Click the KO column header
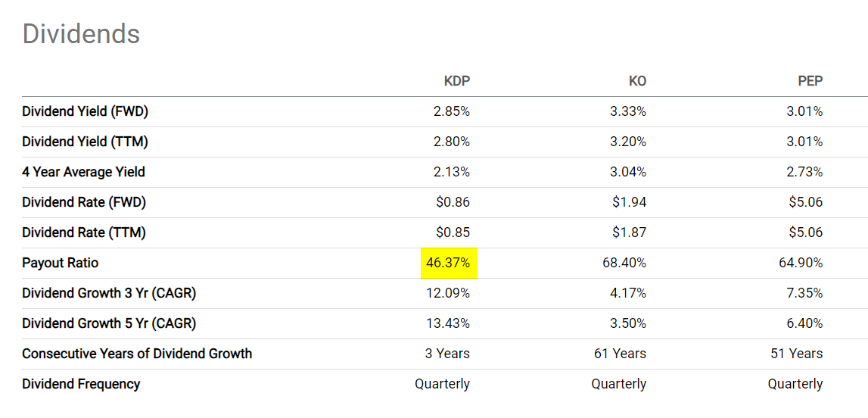This screenshot has height=418, width=868. [x=637, y=81]
